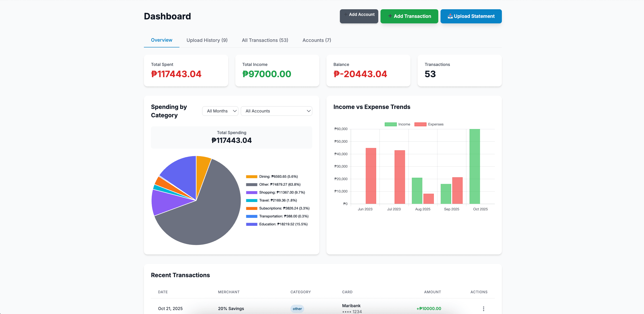Select the Overview tab
644x314 pixels.
click(x=162, y=40)
